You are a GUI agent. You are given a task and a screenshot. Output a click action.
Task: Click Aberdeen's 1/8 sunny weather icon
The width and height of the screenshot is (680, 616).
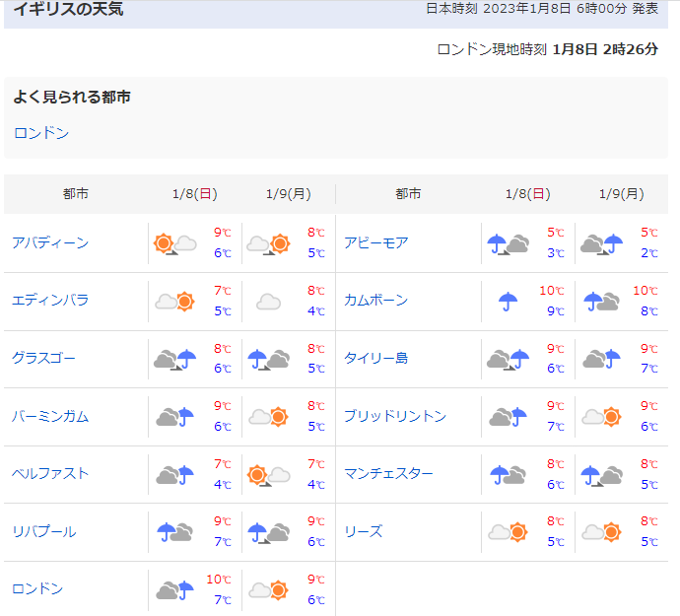point(174,243)
